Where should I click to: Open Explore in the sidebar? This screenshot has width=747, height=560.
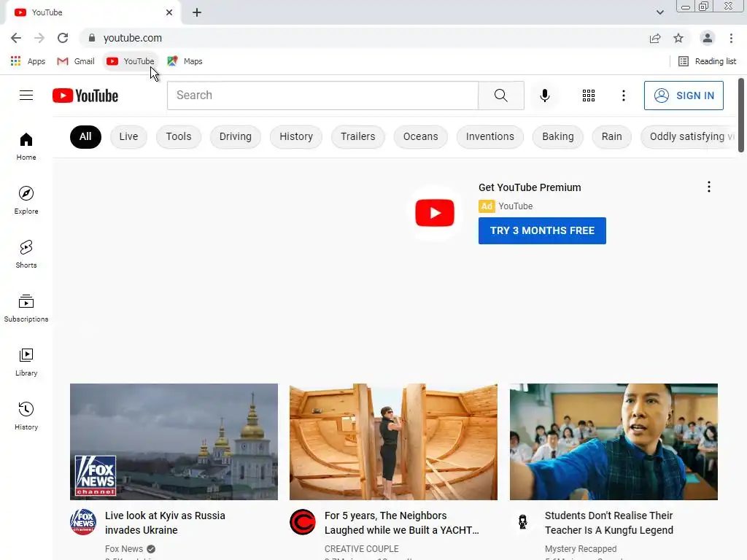tap(26, 200)
